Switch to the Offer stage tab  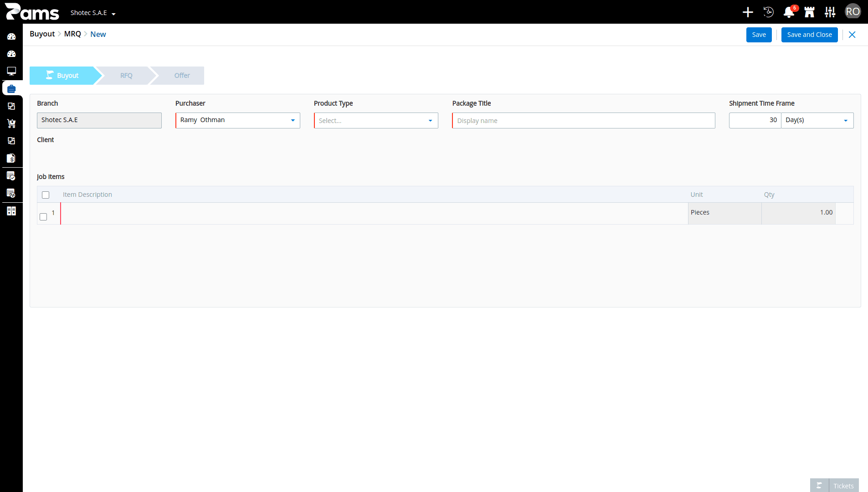(x=182, y=76)
